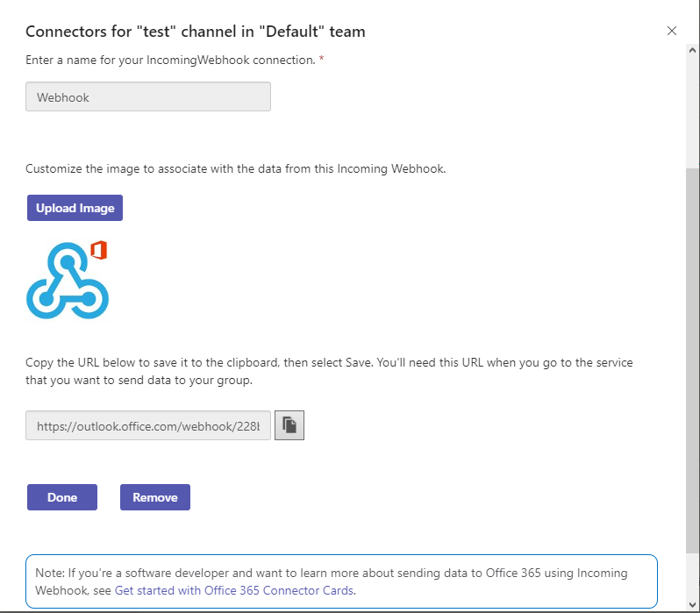
Task: Open Get started with Office 365 Connector Cards
Action: (x=234, y=590)
